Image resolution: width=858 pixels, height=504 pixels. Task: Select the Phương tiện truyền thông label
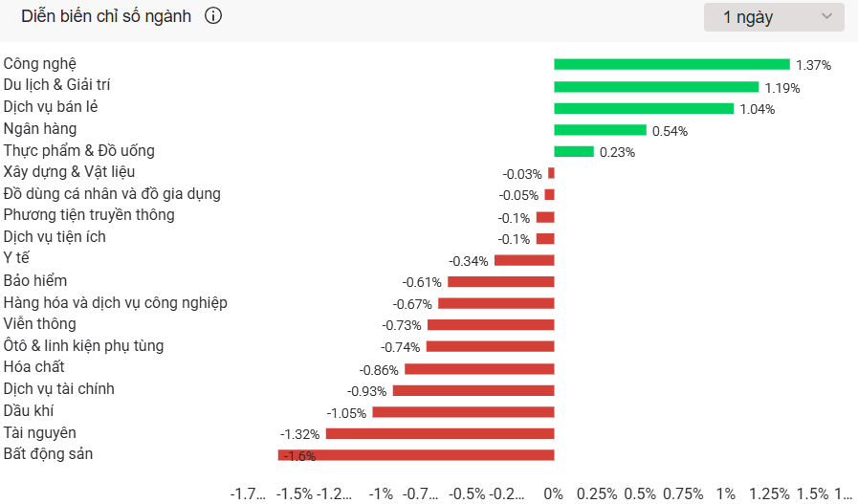pyautogui.click(x=89, y=215)
